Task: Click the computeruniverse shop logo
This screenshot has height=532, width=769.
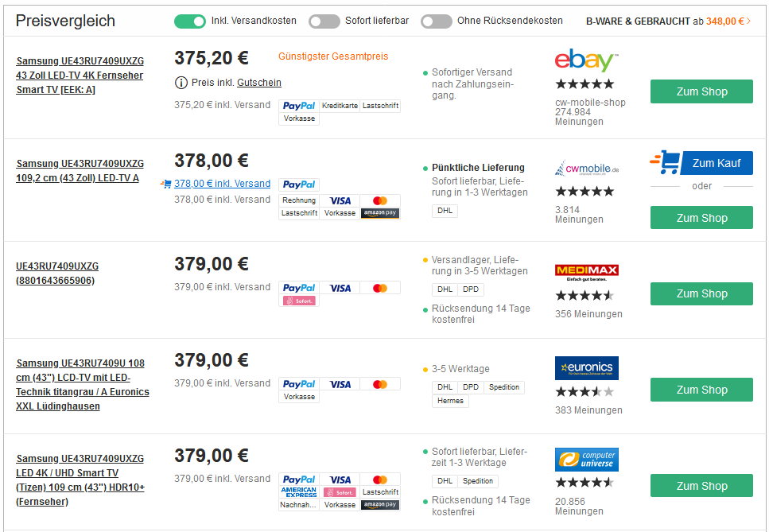Action: click(587, 460)
